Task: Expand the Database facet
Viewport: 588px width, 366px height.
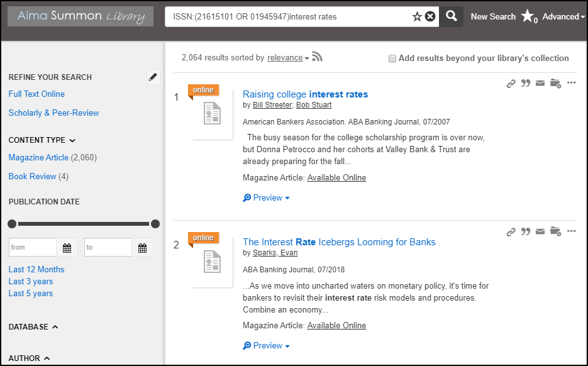Action: pyautogui.click(x=33, y=326)
